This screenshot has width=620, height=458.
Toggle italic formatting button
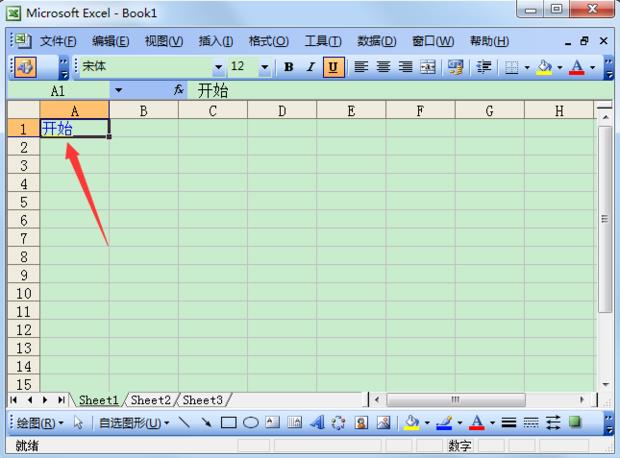click(311, 67)
